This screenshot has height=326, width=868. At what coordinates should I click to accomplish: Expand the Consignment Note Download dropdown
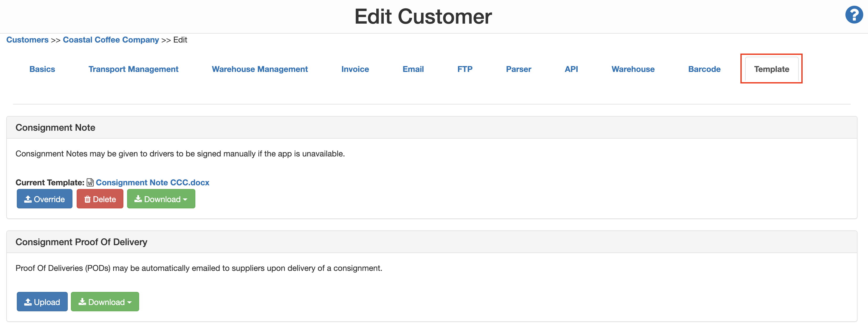point(161,199)
